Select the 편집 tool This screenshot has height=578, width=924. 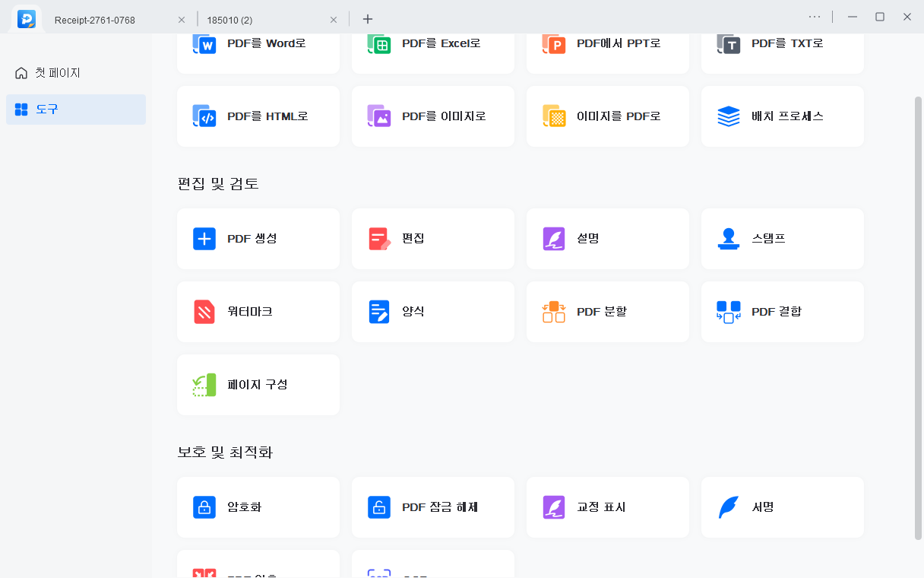pyautogui.click(x=433, y=238)
